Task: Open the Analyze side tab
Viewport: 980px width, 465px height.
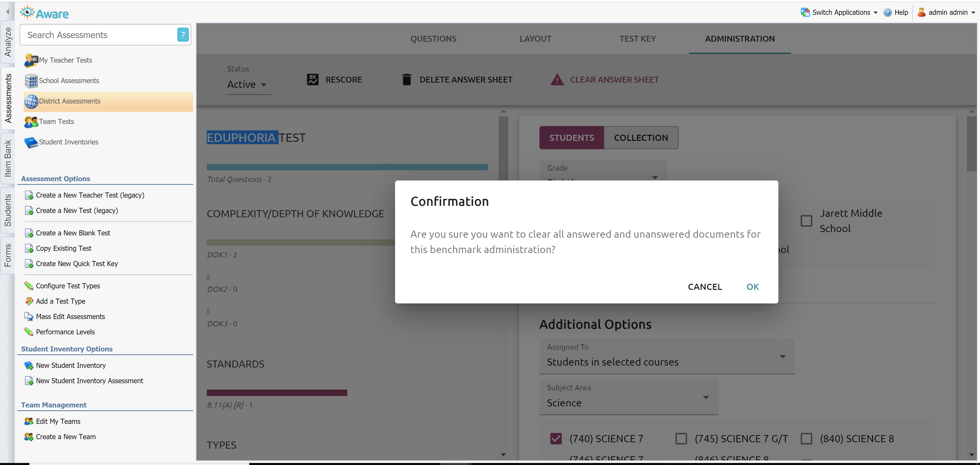Action: point(8,42)
